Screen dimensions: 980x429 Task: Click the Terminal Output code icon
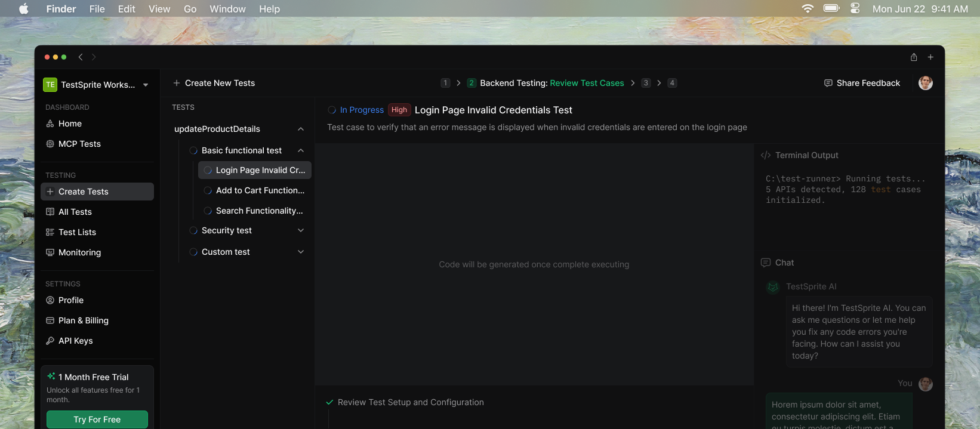coord(766,155)
